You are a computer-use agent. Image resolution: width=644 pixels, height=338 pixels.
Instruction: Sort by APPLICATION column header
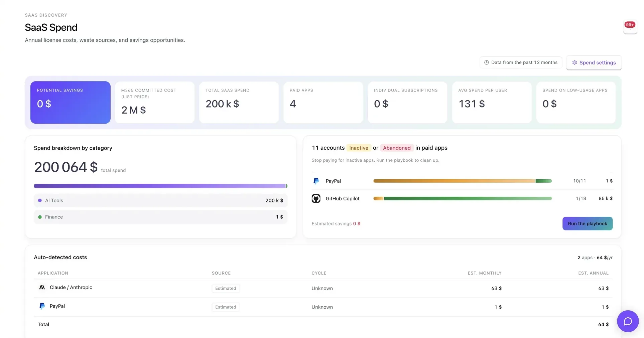(x=53, y=273)
